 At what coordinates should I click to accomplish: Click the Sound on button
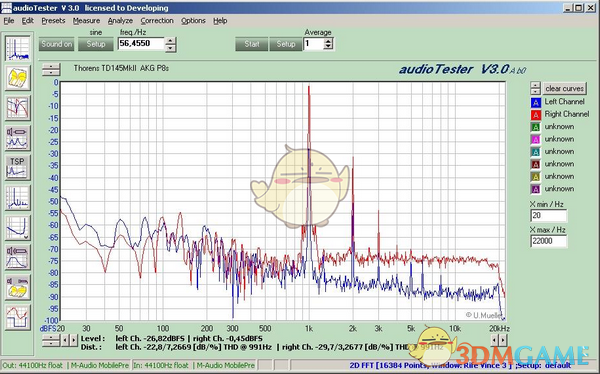(x=57, y=44)
